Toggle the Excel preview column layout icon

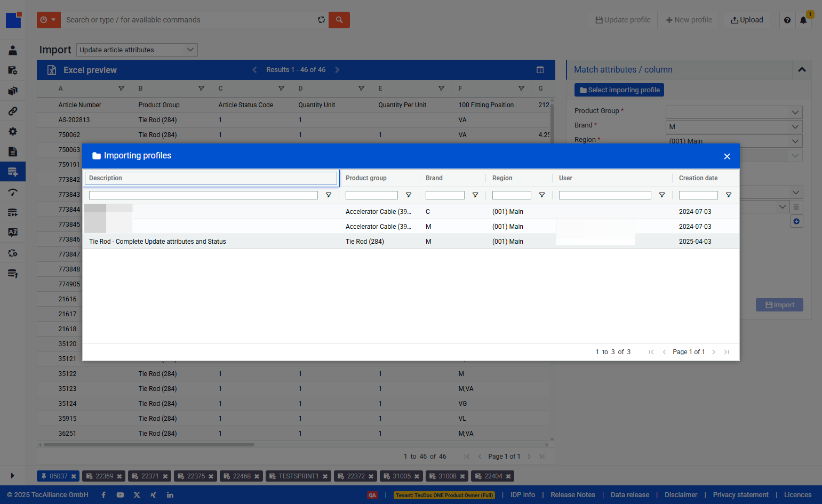(540, 70)
